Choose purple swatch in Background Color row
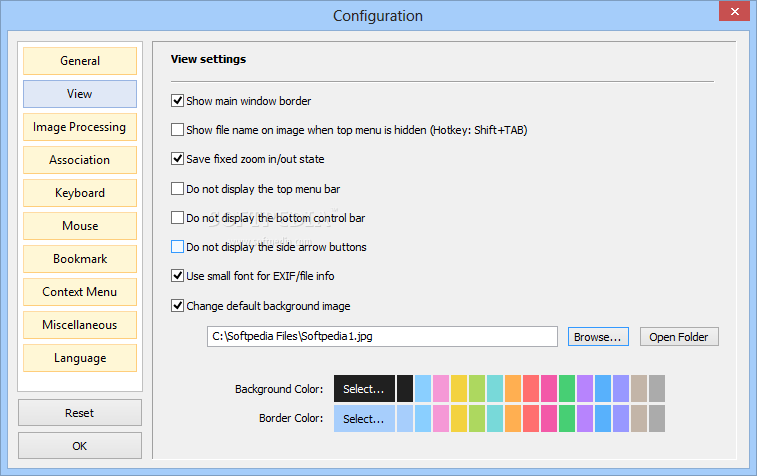Image resolution: width=757 pixels, height=476 pixels. pos(585,389)
